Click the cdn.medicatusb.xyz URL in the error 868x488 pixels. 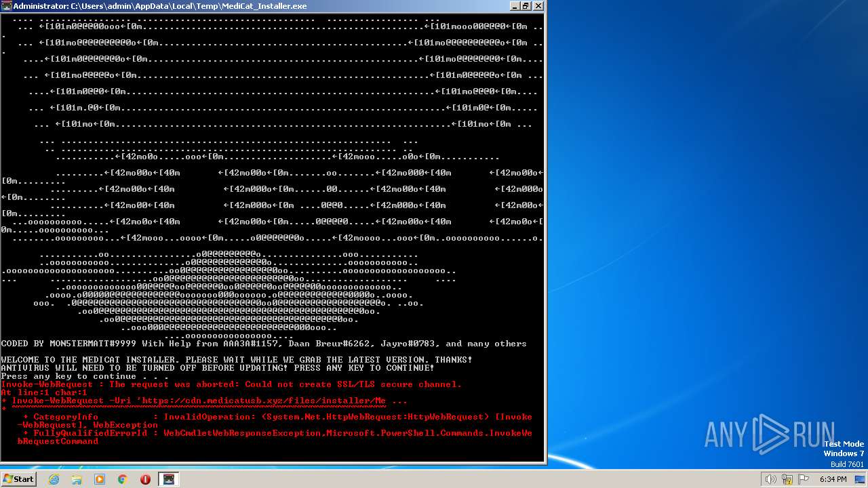click(264, 401)
